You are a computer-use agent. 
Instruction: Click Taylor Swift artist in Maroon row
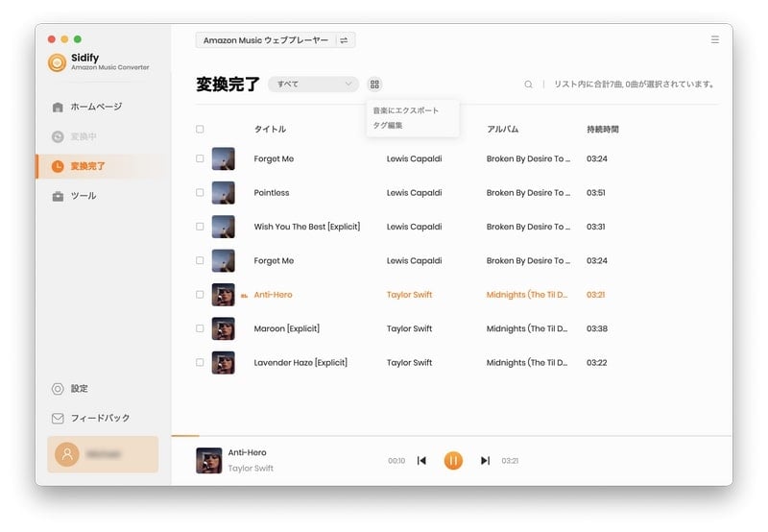pyautogui.click(x=409, y=328)
